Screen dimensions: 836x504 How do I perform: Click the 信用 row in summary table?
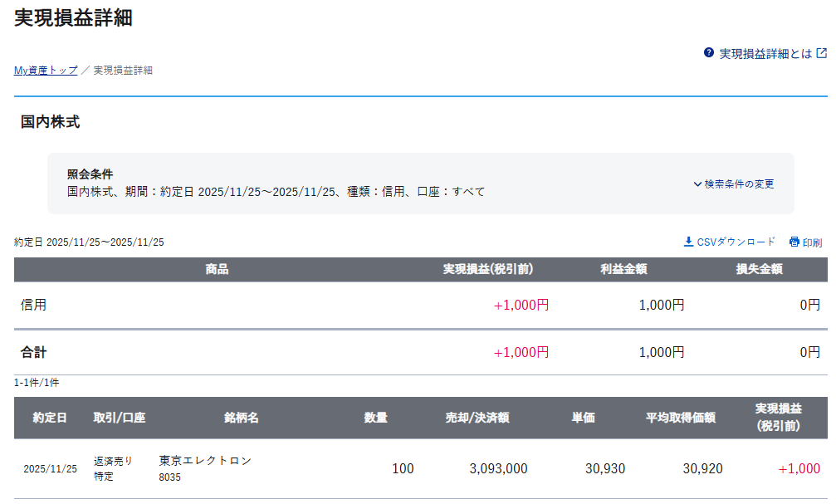point(34,305)
